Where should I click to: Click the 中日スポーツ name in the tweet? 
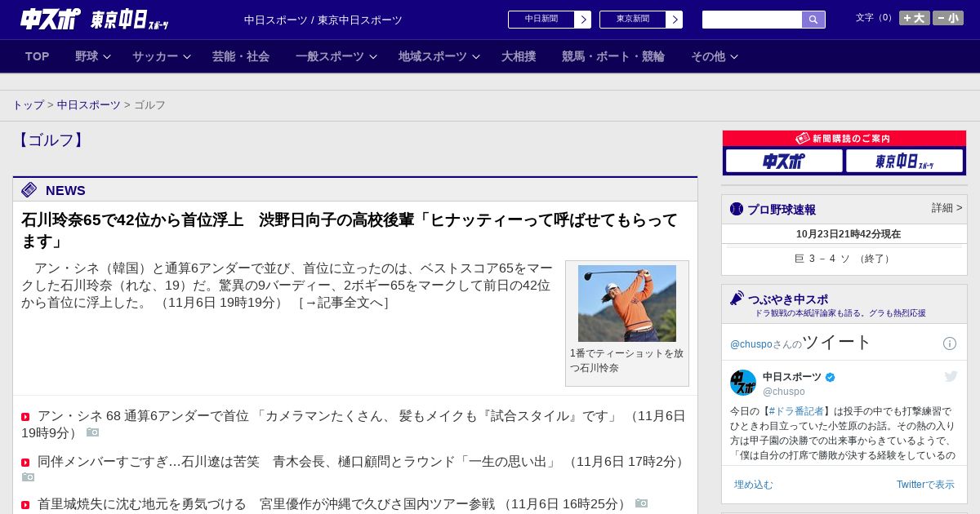pos(792,377)
